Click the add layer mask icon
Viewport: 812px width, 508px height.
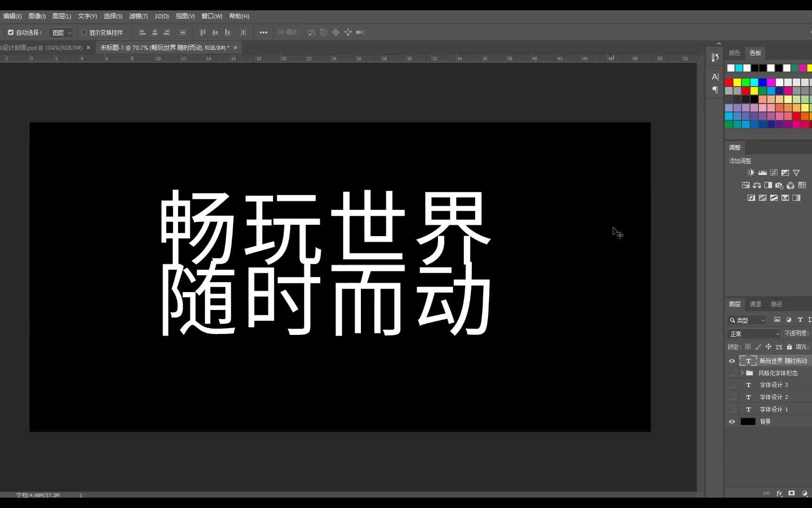(x=791, y=493)
